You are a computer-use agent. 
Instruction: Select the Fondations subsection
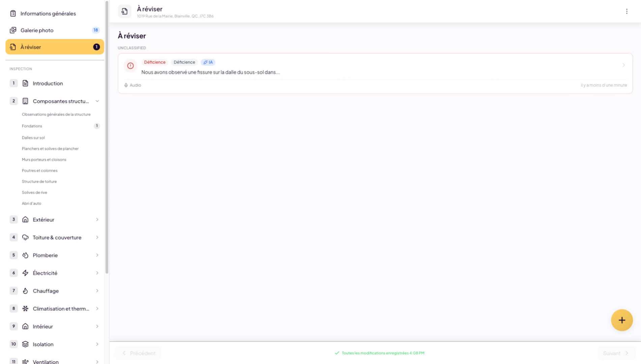click(32, 126)
